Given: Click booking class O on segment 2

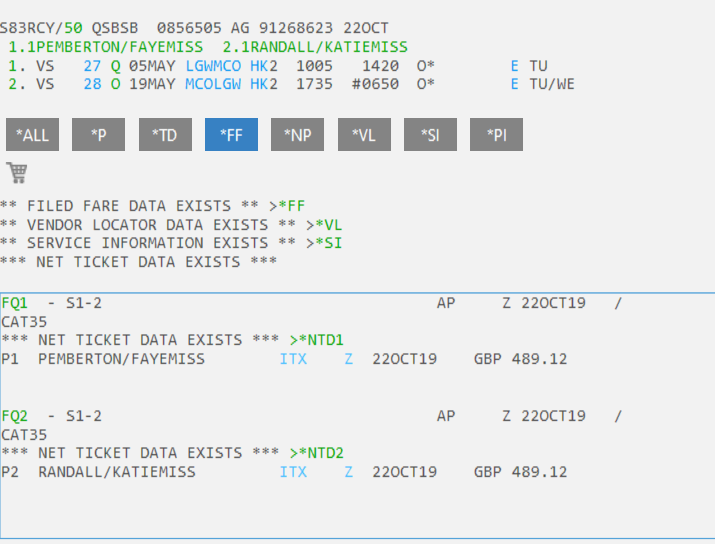Looking at the screenshot, I should click(x=116, y=84).
